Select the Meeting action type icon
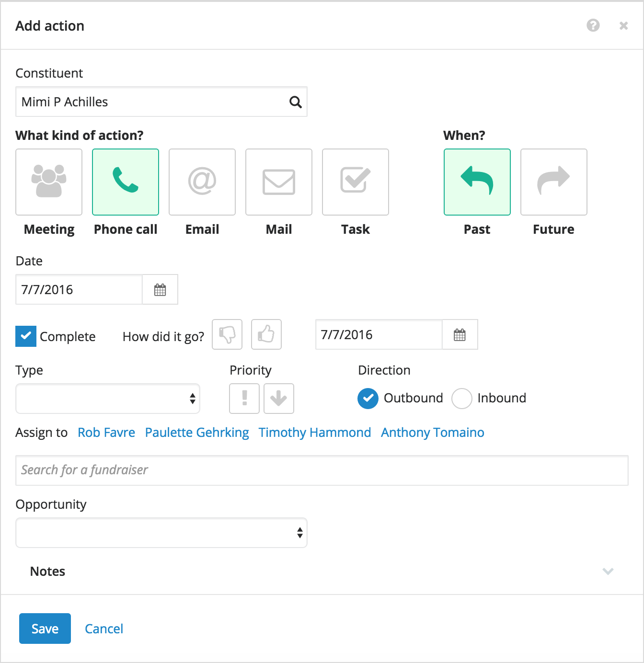Image resolution: width=644 pixels, height=663 pixels. pos(49,182)
